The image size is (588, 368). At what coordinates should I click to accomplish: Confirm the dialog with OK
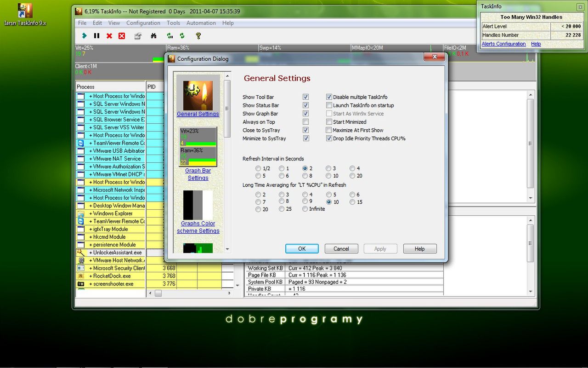pyautogui.click(x=302, y=249)
